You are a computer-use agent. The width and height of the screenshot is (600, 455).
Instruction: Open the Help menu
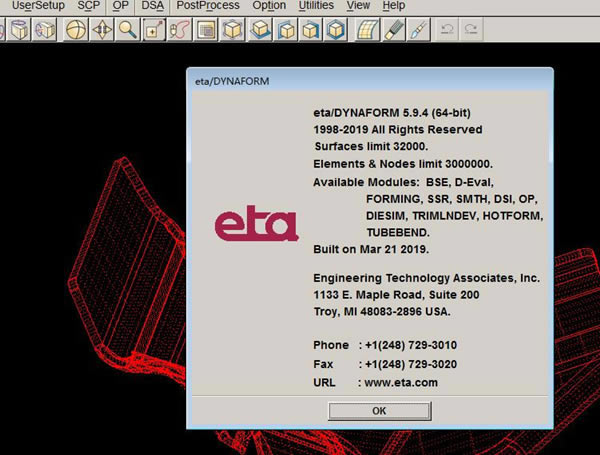tap(394, 6)
